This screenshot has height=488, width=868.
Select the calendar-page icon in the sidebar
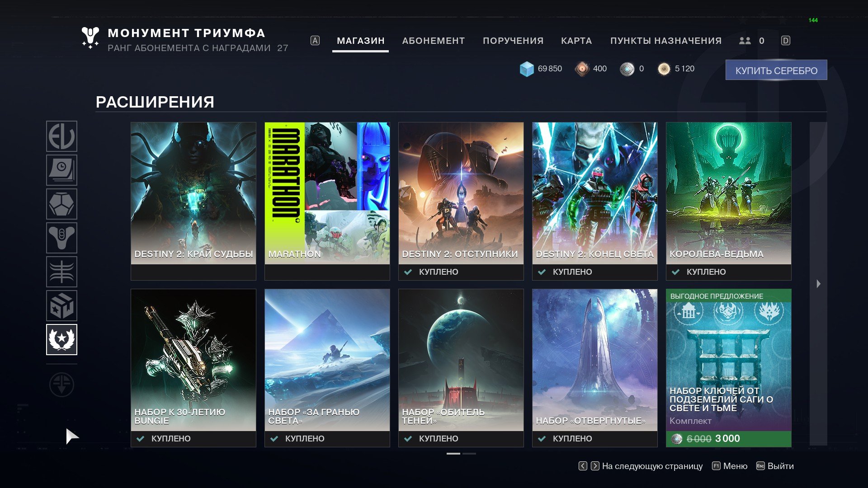pyautogui.click(x=61, y=170)
